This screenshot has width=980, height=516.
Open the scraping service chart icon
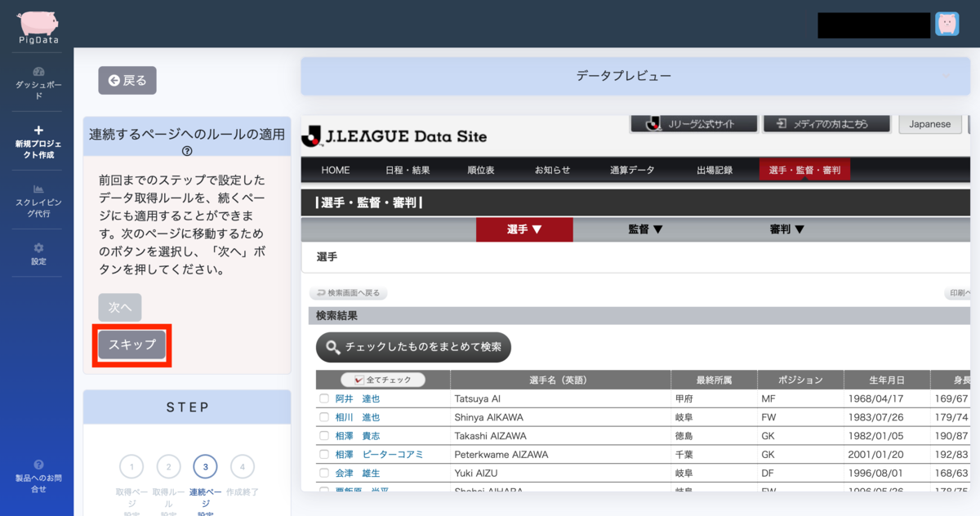click(38, 189)
